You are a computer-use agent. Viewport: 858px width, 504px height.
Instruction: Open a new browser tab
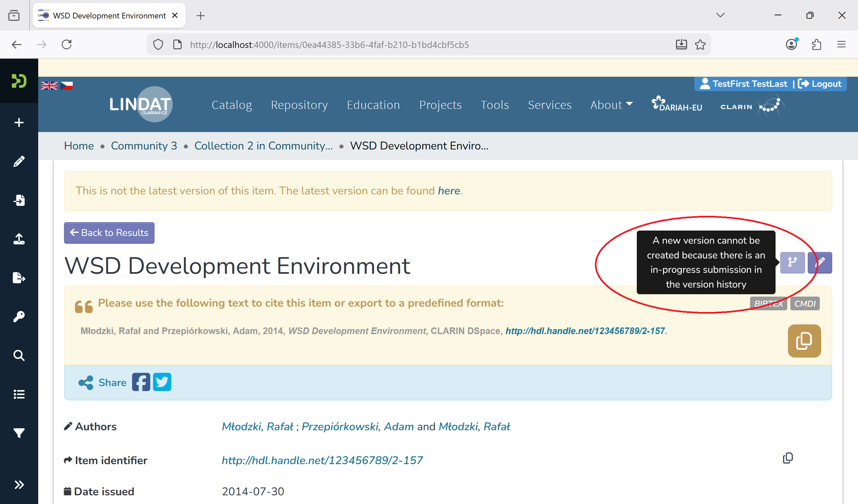tap(200, 16)
